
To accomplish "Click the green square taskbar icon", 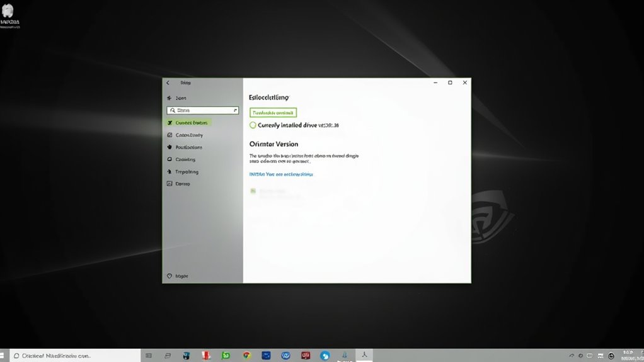I will tap(226, 356).
